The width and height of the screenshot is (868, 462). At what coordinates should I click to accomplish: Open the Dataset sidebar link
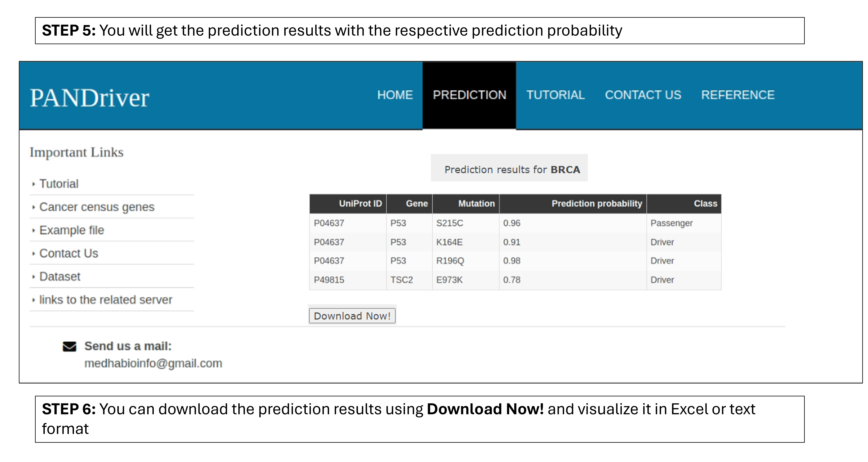coord(60,277)
